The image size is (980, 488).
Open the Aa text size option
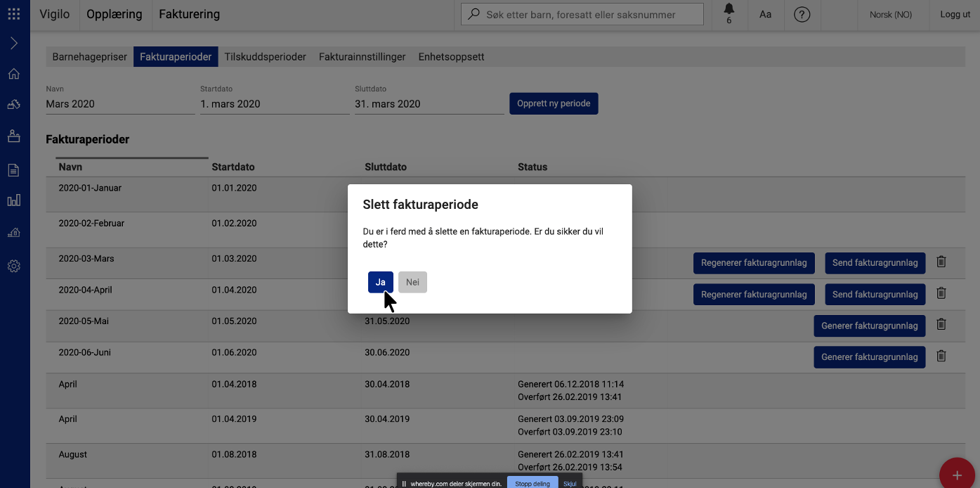coord(765,15)
